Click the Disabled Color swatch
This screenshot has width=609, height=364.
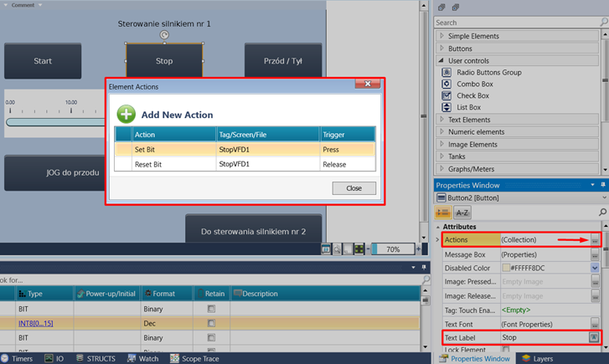506,268
